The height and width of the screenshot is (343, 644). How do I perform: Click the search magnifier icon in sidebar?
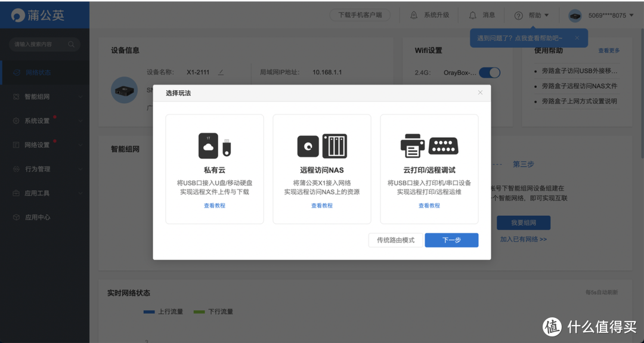pyautogui.click(x=71, y=44)
